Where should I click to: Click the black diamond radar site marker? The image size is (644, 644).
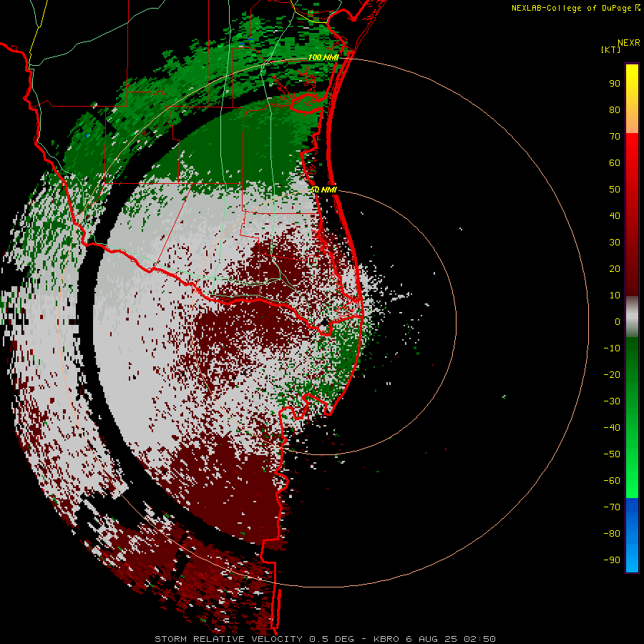point(324,323)
